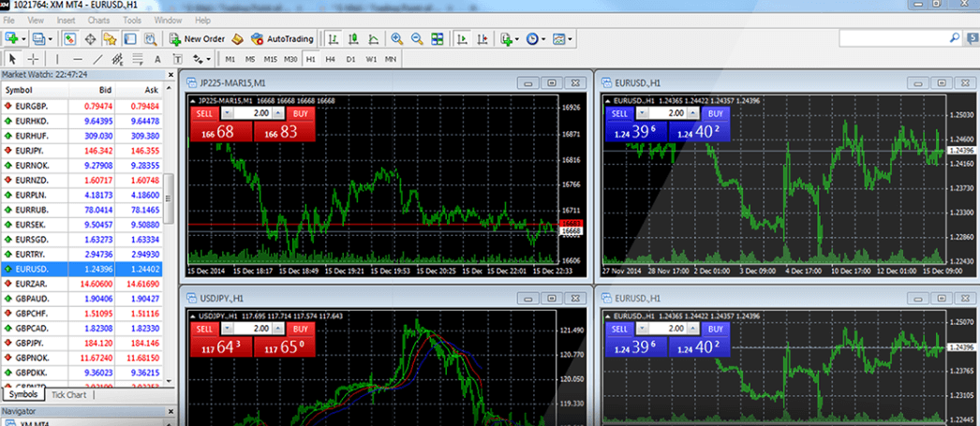This screenshot has height=426, width=980.
Task: Select the Equidistant Channel tool
Action: coord(117,59)
